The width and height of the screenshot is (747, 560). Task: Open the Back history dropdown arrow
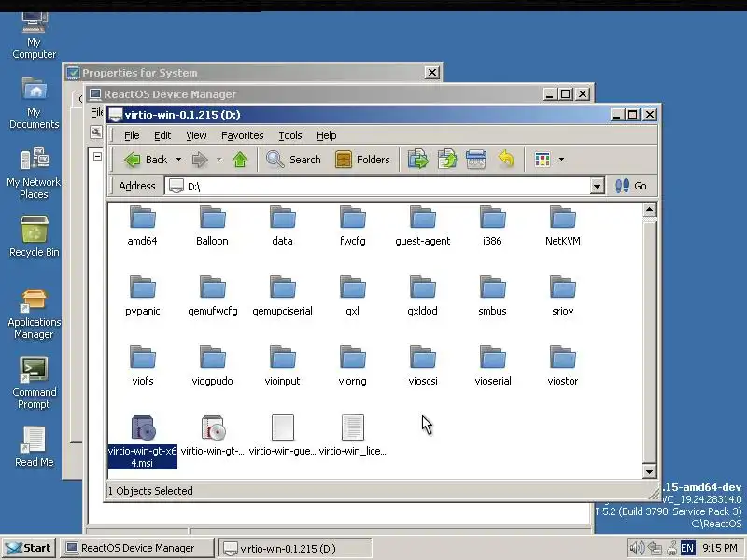coord(178,160)
